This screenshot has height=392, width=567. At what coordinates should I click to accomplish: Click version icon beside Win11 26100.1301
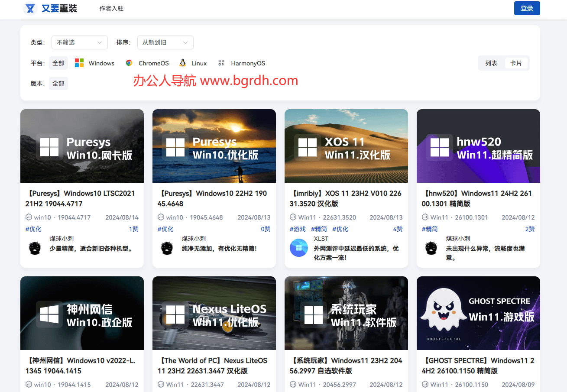pos(425,217)
